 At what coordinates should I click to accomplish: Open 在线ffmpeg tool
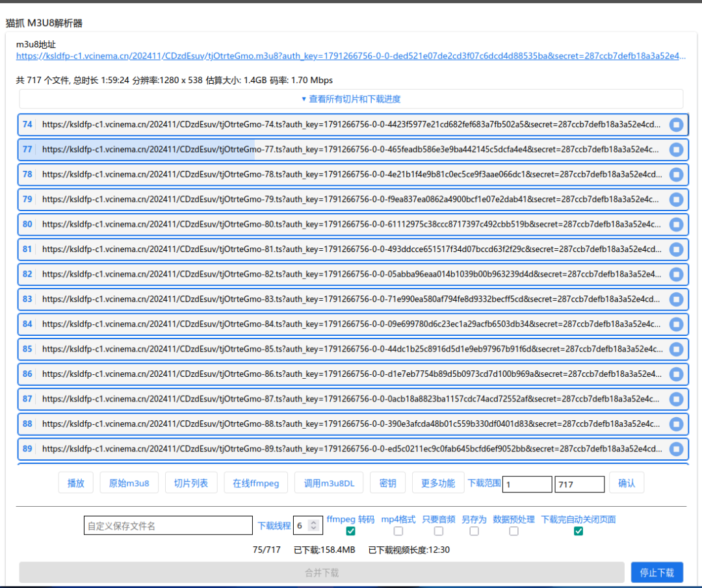click(x=255, y=483)
